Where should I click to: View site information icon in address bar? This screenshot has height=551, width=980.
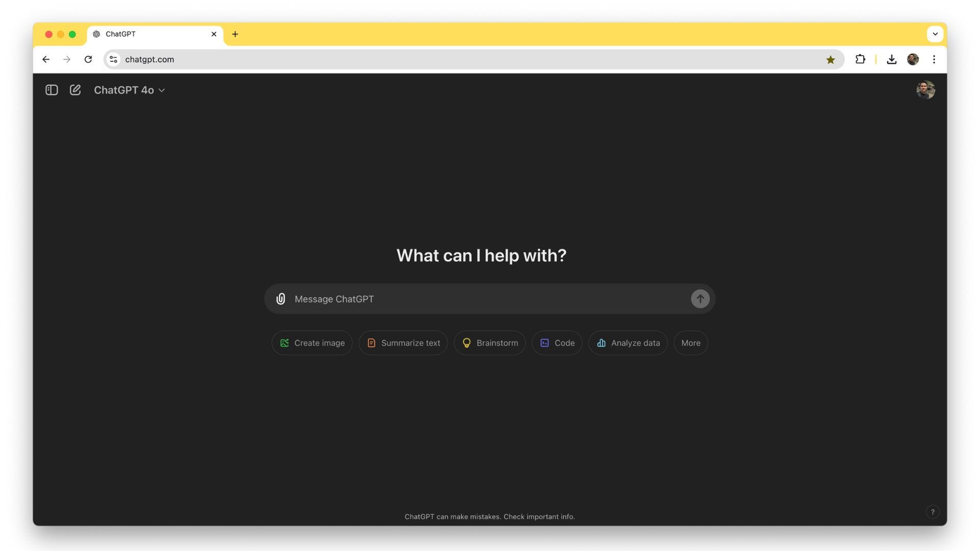[x=114, y=60]
